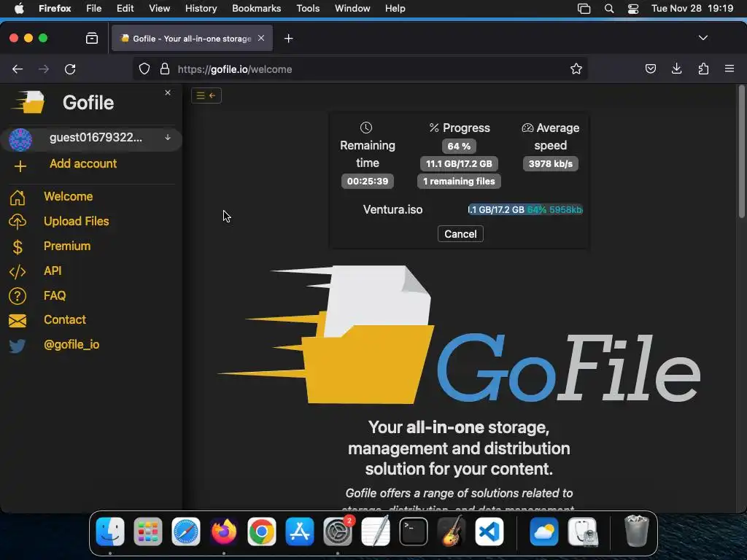Click the 11.1 GB/17.2 GB badge
Viewport: 747px width, 560px height.
pyautogui.click(x=459, y=164)
